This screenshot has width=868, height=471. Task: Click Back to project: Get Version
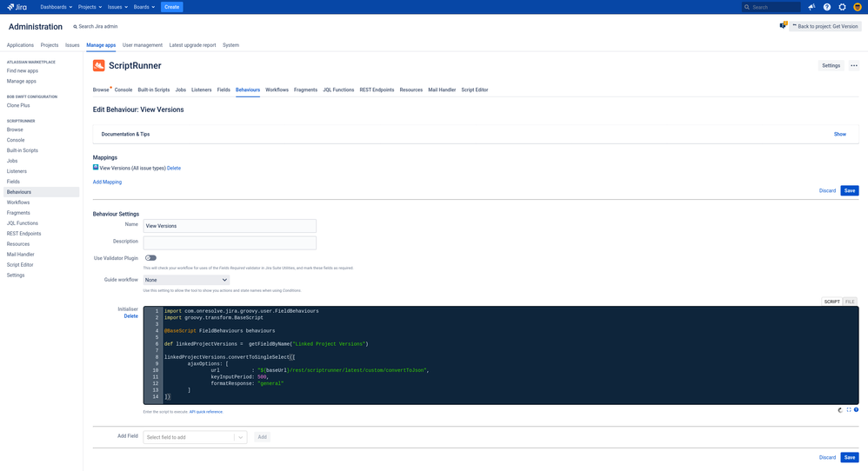(x=825, y=26)
